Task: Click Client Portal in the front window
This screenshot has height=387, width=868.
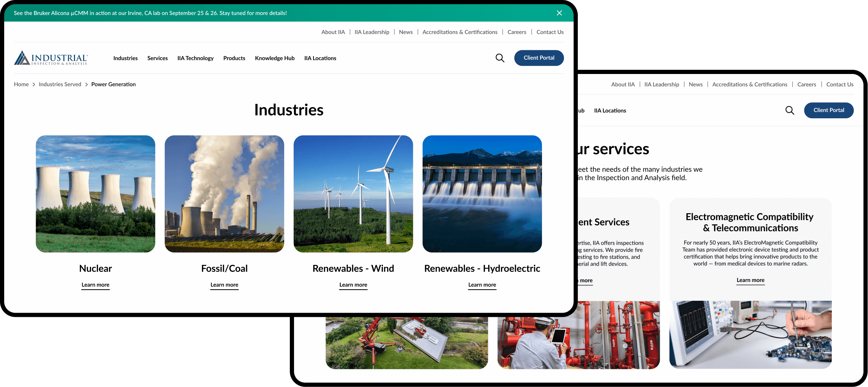Action: coord(539,58)
